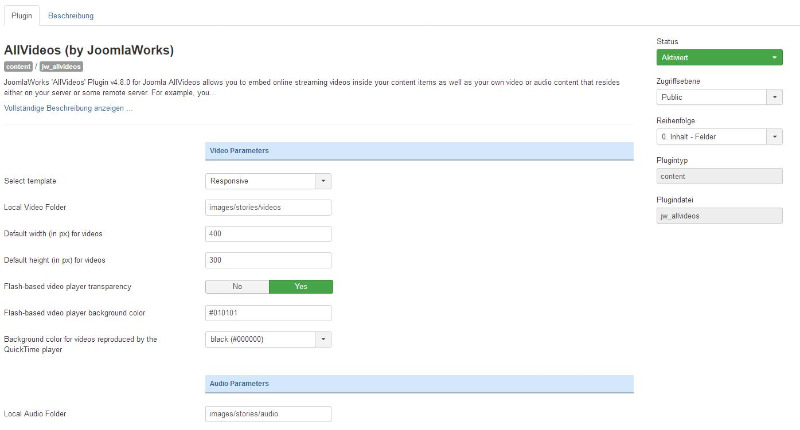Open the Beschreibung tab

pos(71,16)
